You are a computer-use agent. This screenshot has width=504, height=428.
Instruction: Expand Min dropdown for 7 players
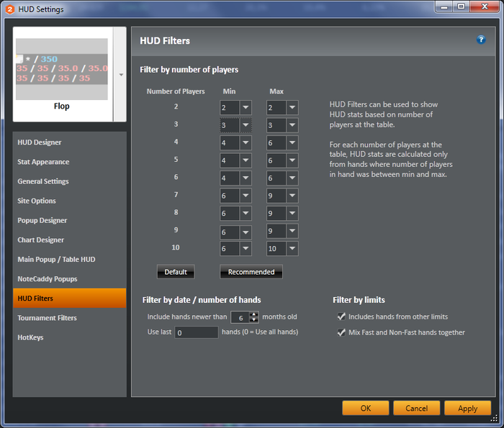246,196
